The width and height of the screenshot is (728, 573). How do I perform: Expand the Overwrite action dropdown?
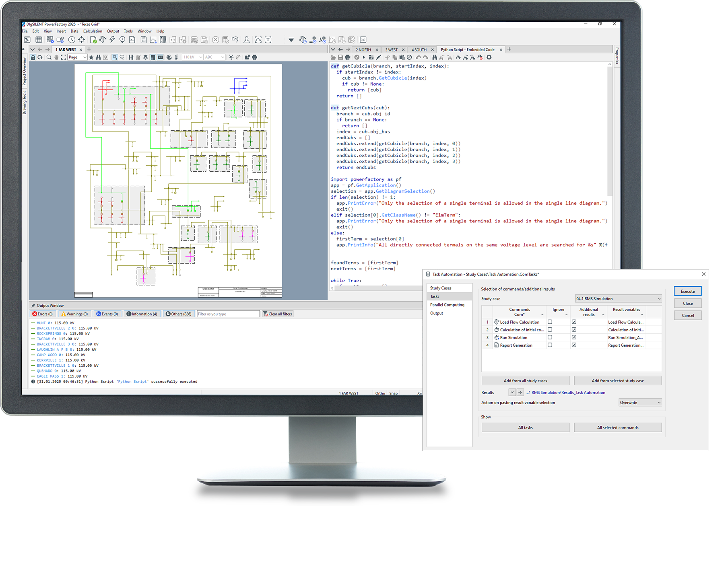click(x=640, y=403)
